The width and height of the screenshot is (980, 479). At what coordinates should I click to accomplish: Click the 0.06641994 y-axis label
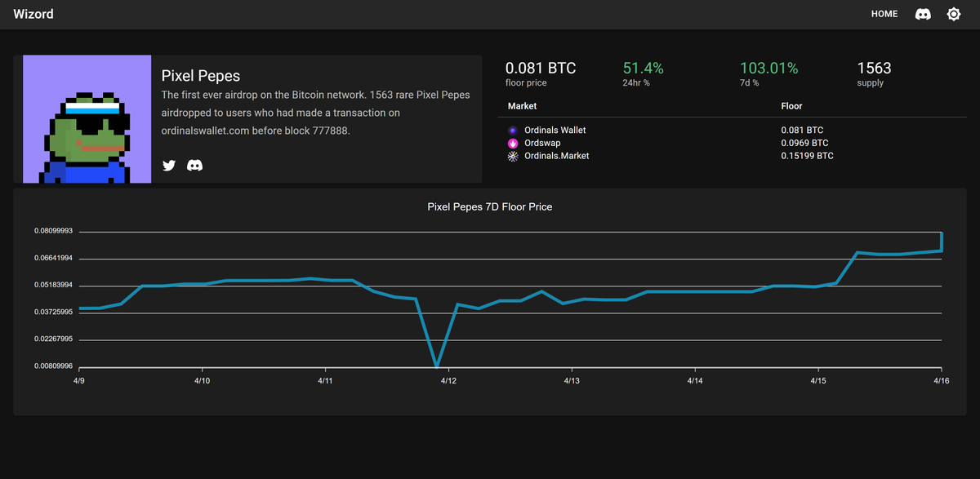click(x=53, y=258)
